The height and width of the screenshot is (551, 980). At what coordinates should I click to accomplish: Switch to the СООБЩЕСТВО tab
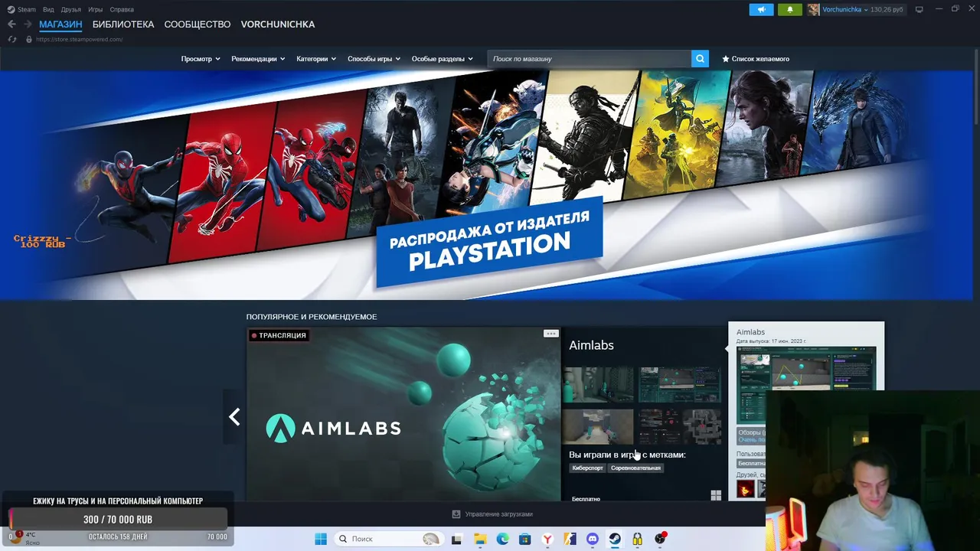coord(198,24)
